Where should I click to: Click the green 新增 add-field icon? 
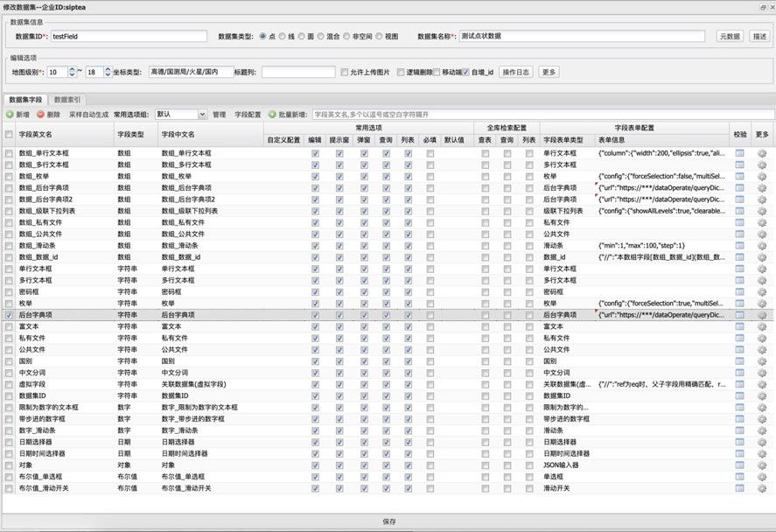10,115
